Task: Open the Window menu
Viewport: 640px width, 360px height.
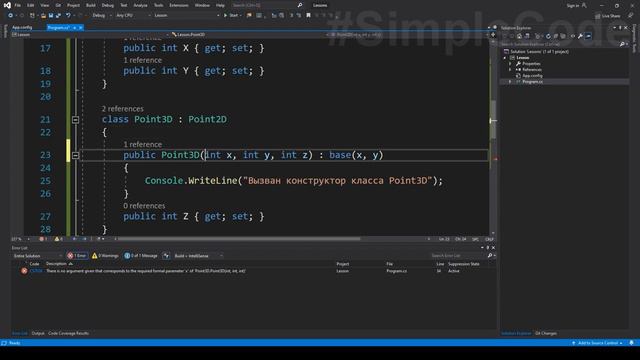Action: [x=202, y=5]
